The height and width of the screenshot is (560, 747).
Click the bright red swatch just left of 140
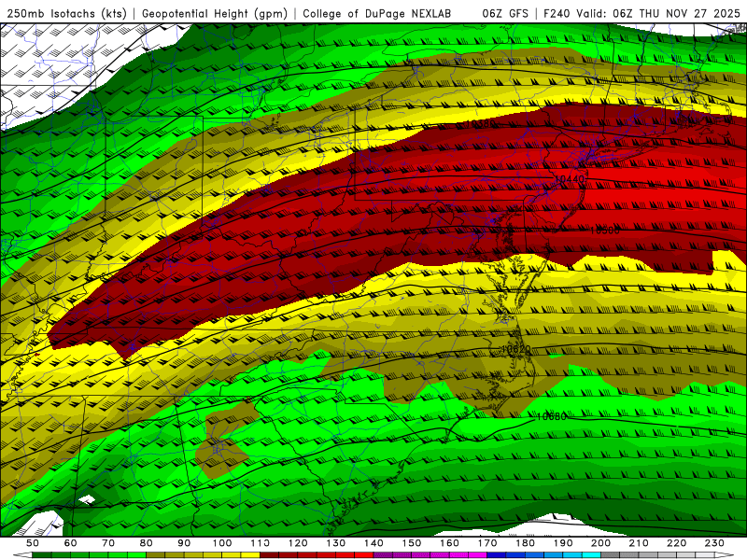364,555
